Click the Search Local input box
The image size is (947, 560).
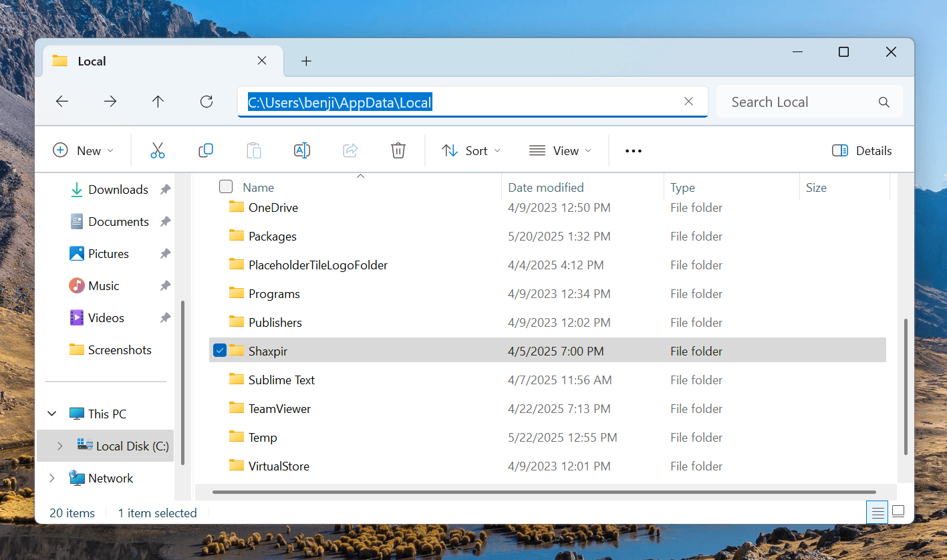point(802,102)
